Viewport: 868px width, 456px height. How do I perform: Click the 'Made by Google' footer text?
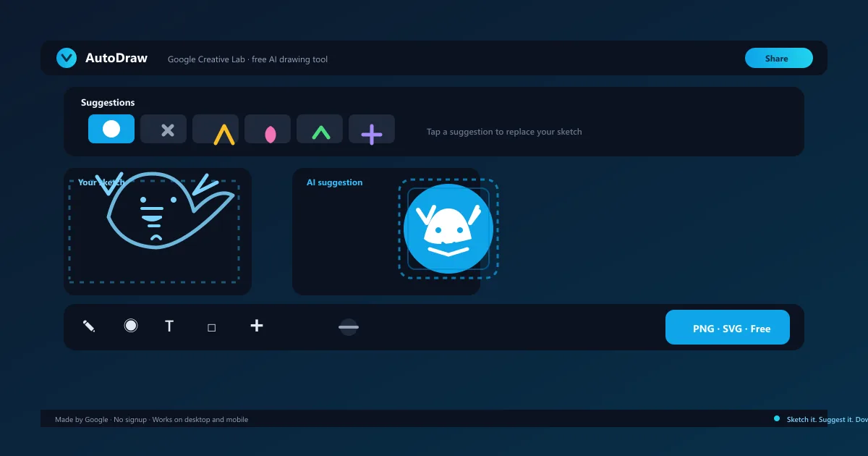(82, 419)
